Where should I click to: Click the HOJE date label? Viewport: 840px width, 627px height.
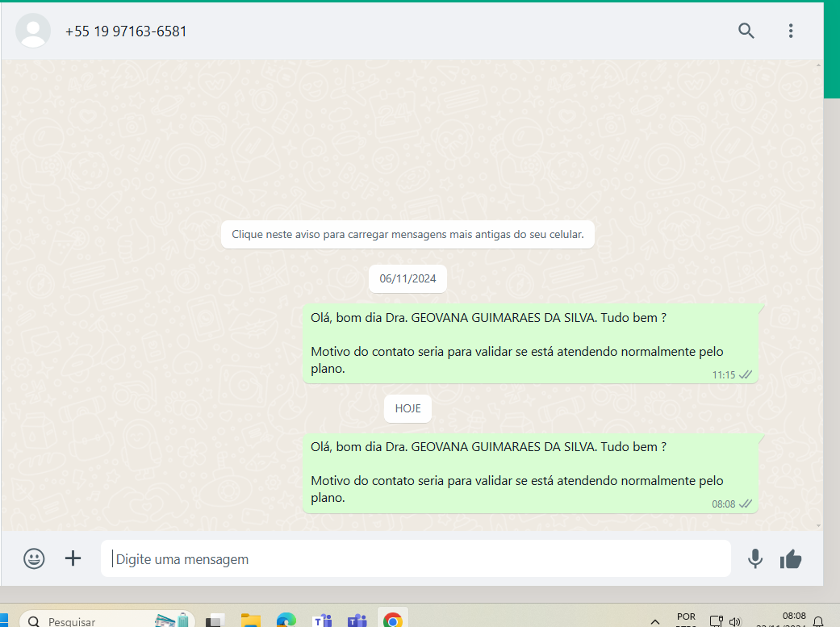407,408
